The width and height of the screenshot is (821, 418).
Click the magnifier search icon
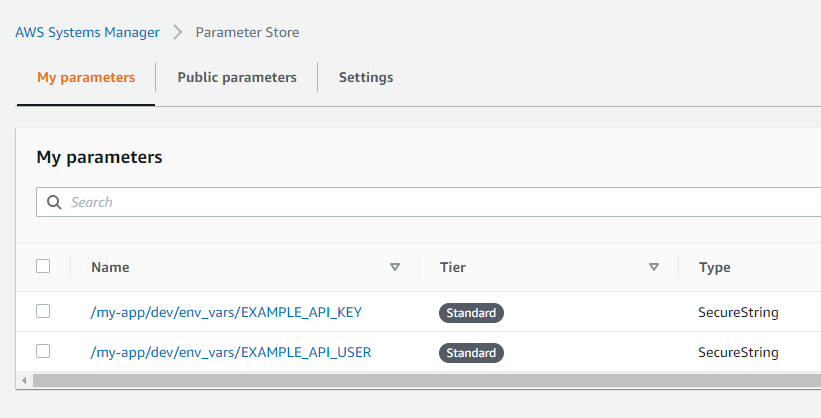click(x=54, y=202)
